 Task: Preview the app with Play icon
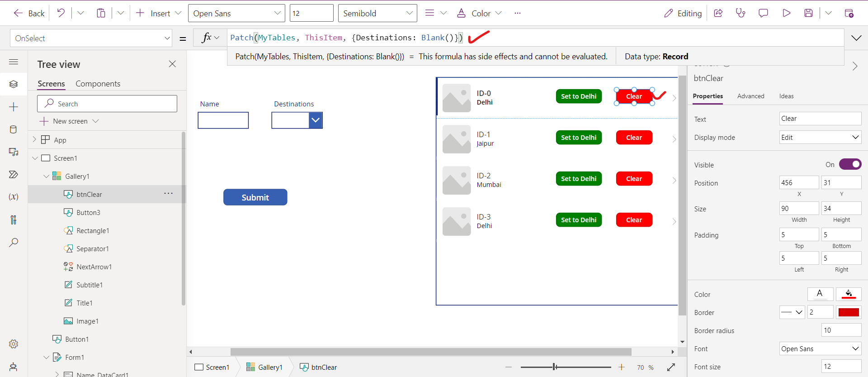point(786,13)
